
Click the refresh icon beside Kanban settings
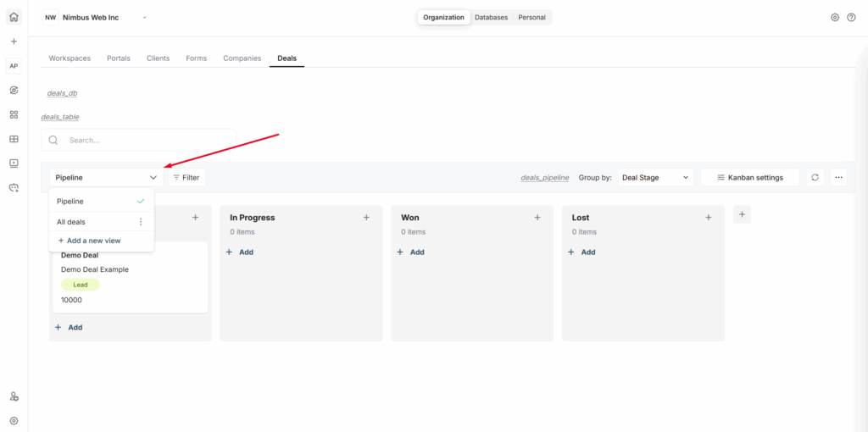815,177
